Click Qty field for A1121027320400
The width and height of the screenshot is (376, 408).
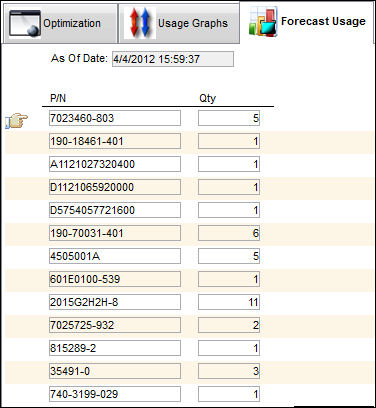click(229, 164)
